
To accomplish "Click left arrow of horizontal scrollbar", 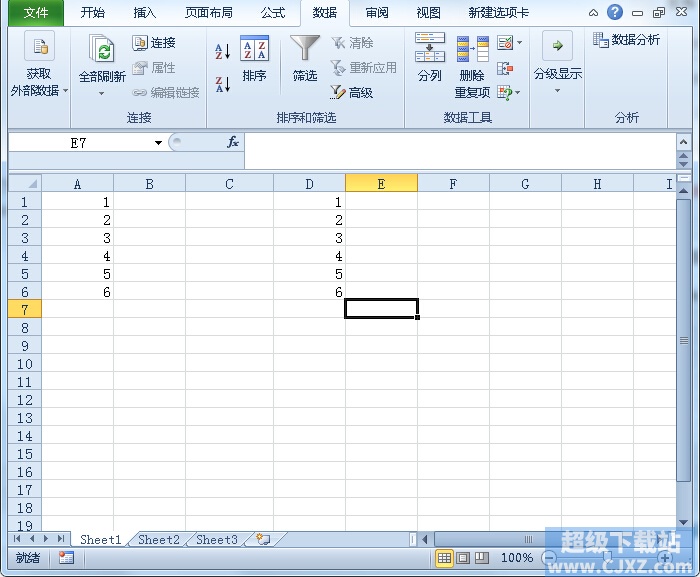I will [x=425, y=539].
